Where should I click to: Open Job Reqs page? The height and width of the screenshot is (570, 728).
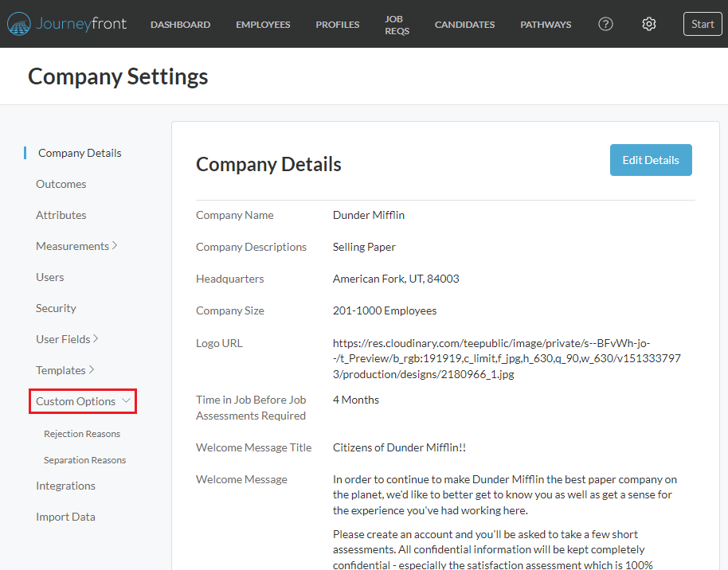pyautogui.click(x=393, y=24)
